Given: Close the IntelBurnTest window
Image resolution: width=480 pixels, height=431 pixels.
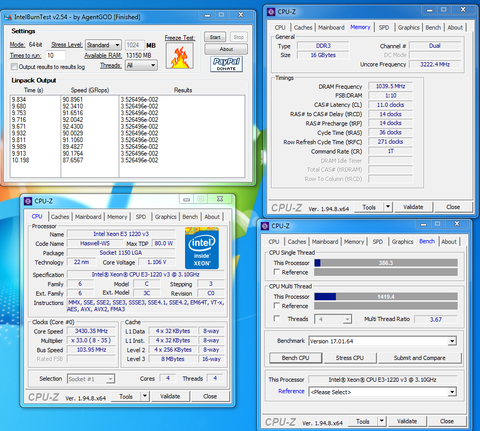Looking at the screenshot, I should click(241, 15).
